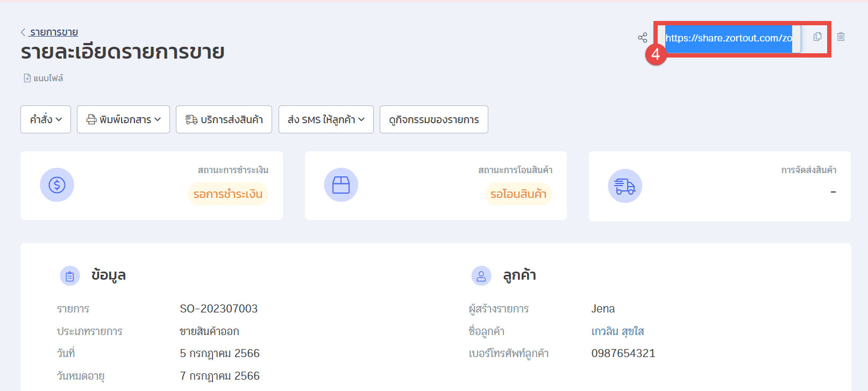Copy the share link with the copy icon
Viewport: 868px width, 391px height.
[x=817, y=37]
